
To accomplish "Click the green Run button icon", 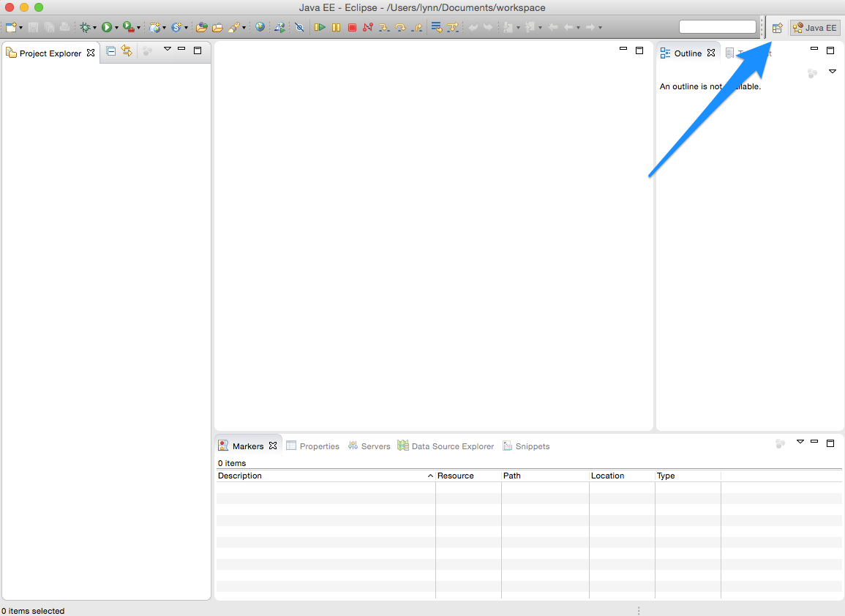I will pyautogui.click(x=107, y=27).
